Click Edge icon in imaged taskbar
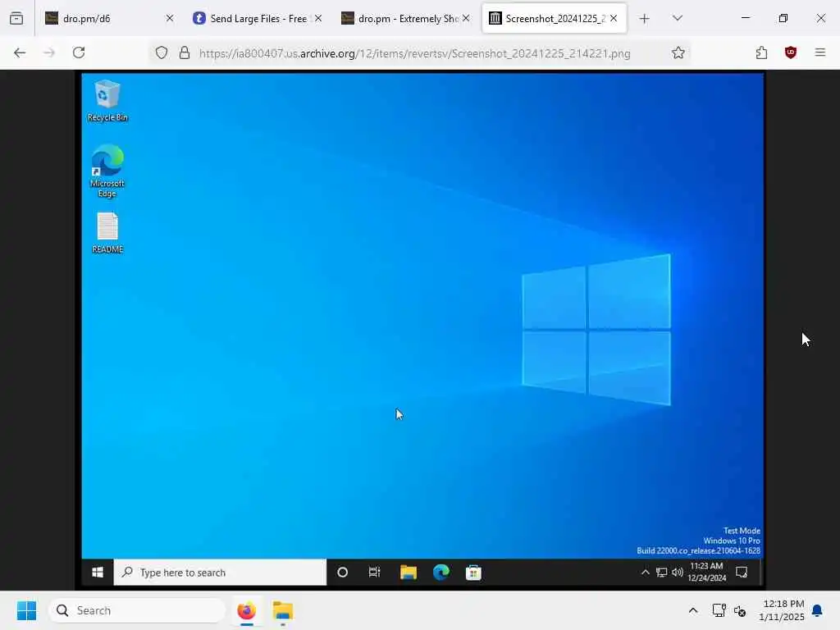The width and height of the screenshot is (840, 630). (x=441, y=572)
